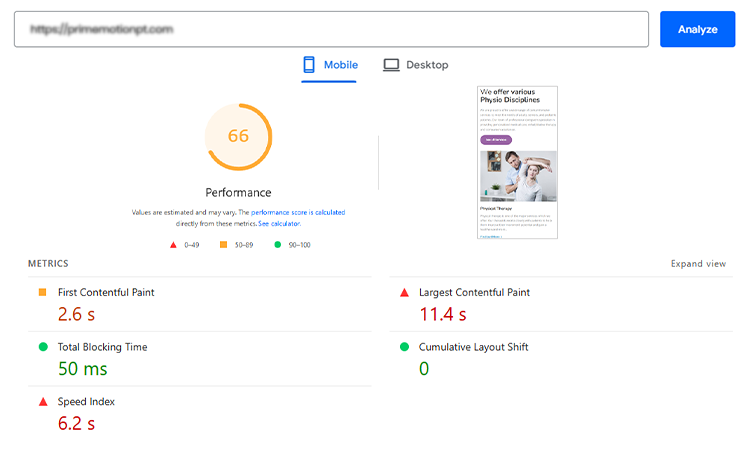Screen dimensions: 750x450
Task: Click the Cumulative Layout Shift value 0
Action: [424, 369]
